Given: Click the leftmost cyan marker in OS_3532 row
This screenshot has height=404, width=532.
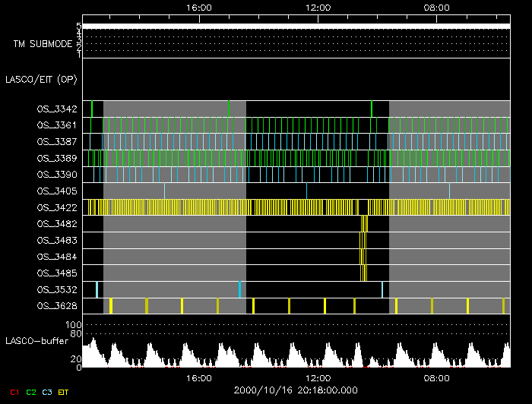Looking at the screenshot, I should pyautogui.click(x=97, y=289).
